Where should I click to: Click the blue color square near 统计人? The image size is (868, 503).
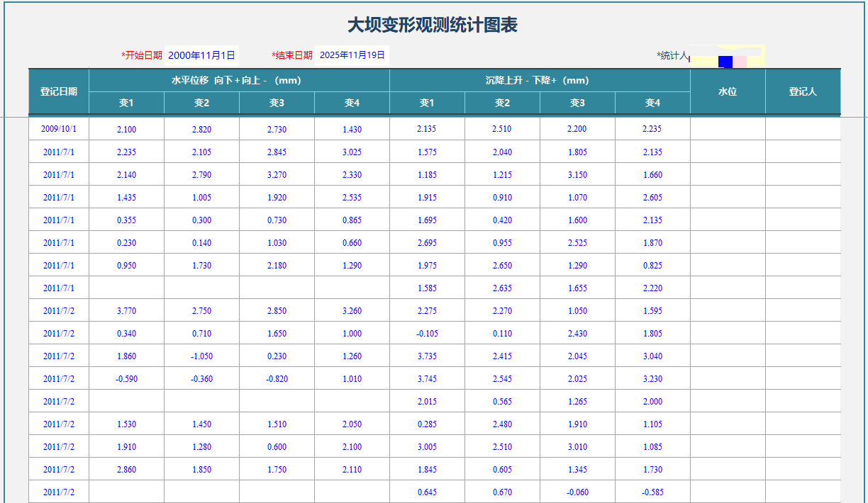pyautogui.click(x=725, y=62)
